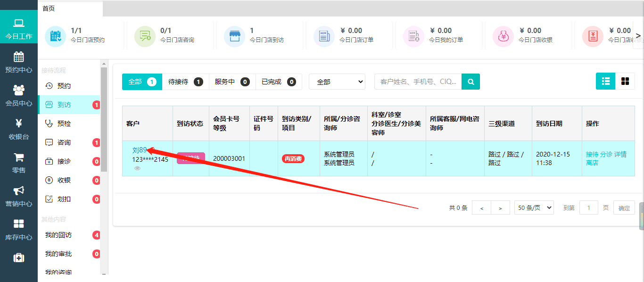Screen dimensions: 644x282
Task: Select 咨询 in the reception flow menu
Action: click(64, 142)
